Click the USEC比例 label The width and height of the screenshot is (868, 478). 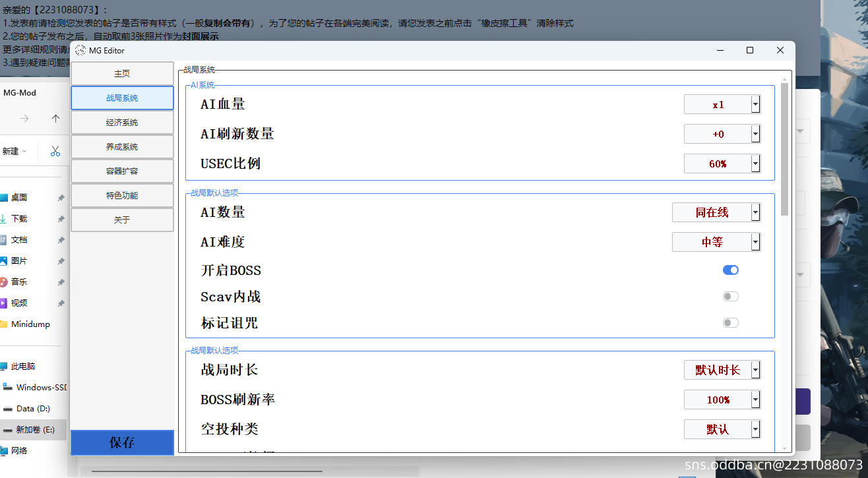pos(231,164)
